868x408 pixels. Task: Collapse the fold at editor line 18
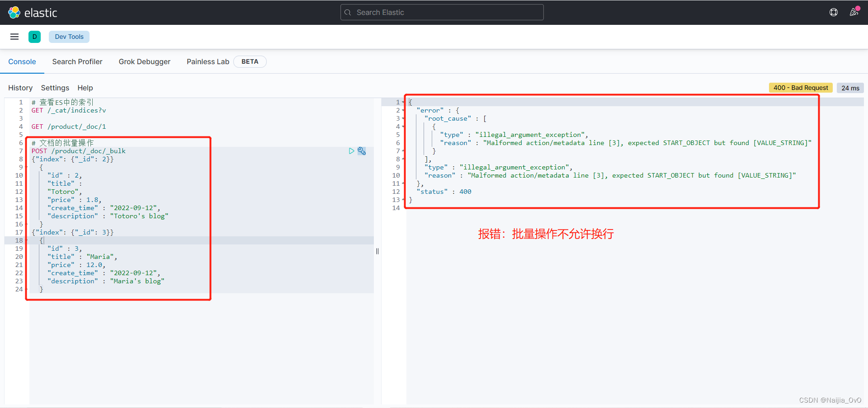pyautogui.click(x=26, y=240)
